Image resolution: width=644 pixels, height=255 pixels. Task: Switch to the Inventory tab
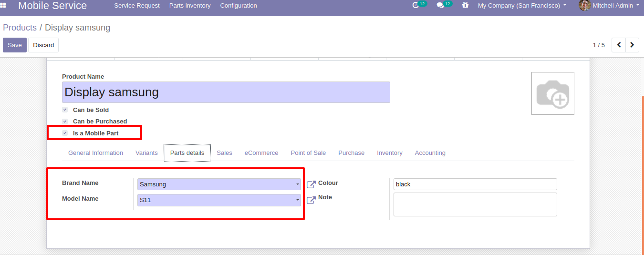390,153
